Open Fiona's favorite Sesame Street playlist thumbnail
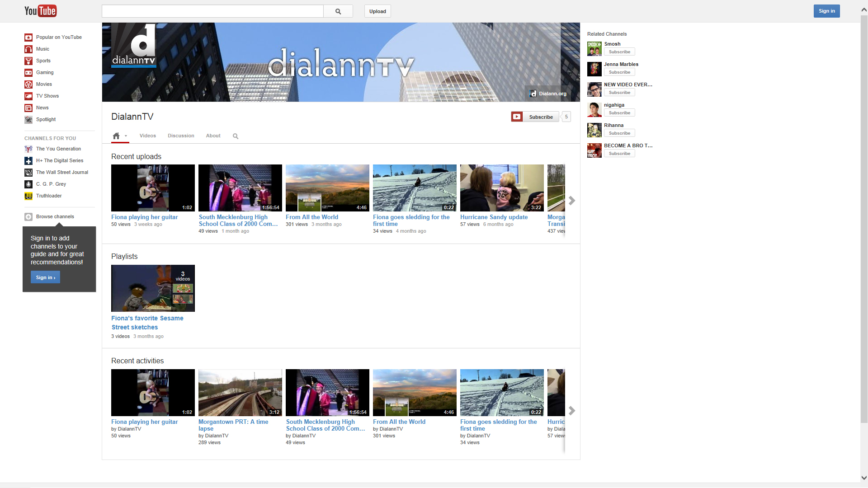The image size is (868, 488). (153, 288)
